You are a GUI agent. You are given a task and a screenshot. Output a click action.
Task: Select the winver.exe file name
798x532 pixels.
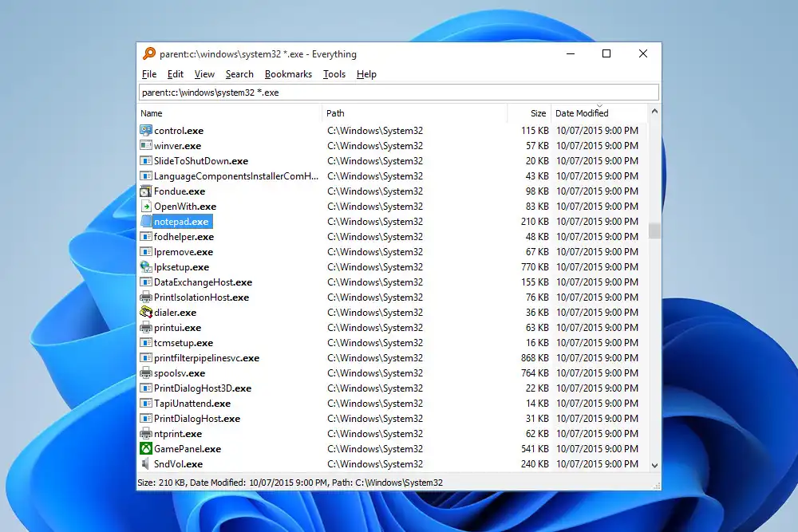coord(177,146)
